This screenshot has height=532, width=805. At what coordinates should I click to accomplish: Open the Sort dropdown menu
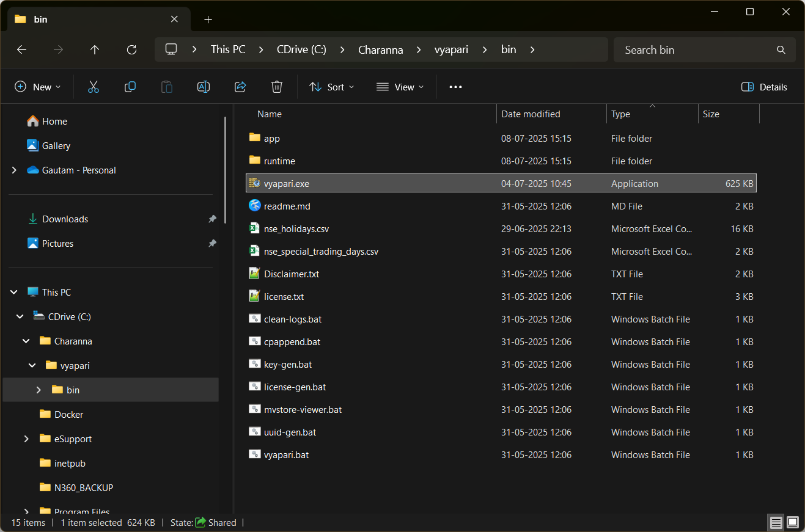(x=331, y=87)
